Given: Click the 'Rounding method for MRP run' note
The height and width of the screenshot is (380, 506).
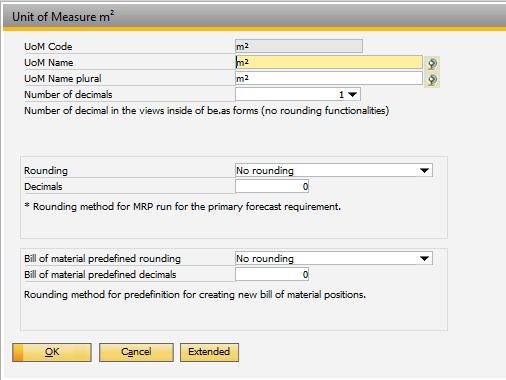Looking at the screenshot, I should point(183,207).
